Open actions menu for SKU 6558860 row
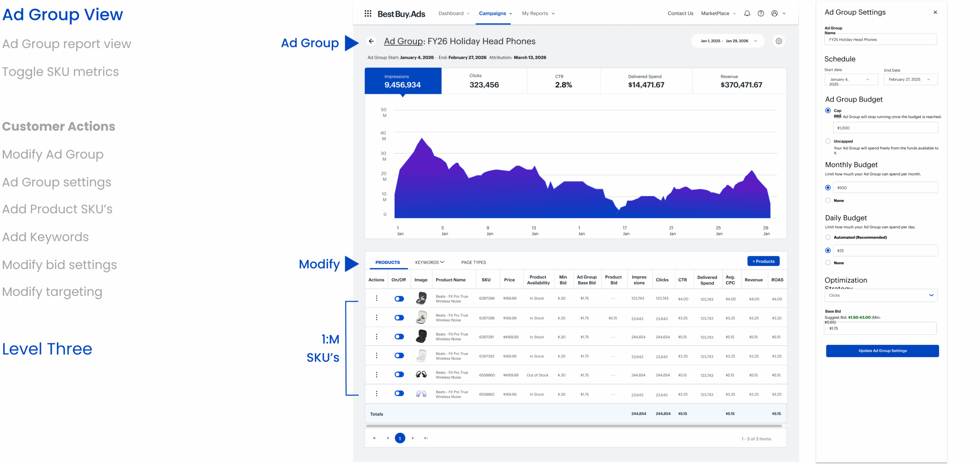The height and width of the screenshot is (465, 980). click(376, 375)
